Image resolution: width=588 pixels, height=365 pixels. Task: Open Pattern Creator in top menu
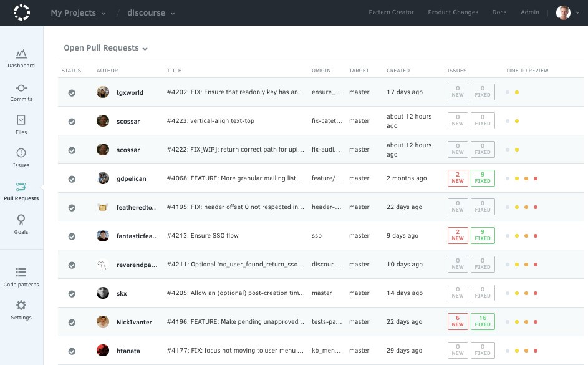pyautogui.click(x=391, y=12)
